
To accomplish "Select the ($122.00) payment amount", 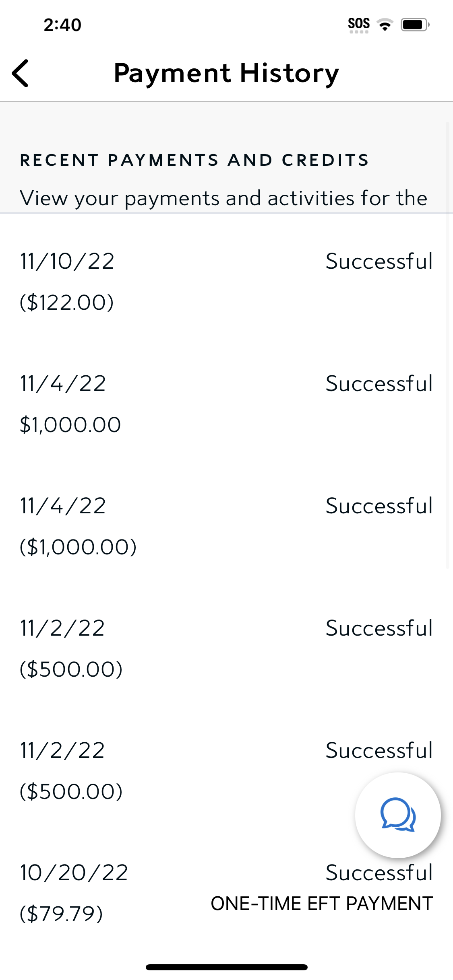I will (x=67, y=303).
